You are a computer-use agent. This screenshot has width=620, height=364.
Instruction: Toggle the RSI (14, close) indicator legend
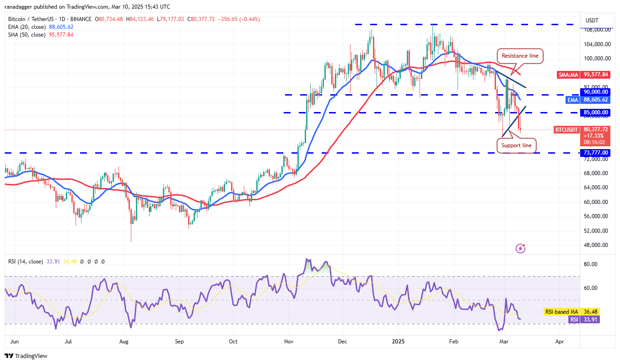tap(25, 261)
